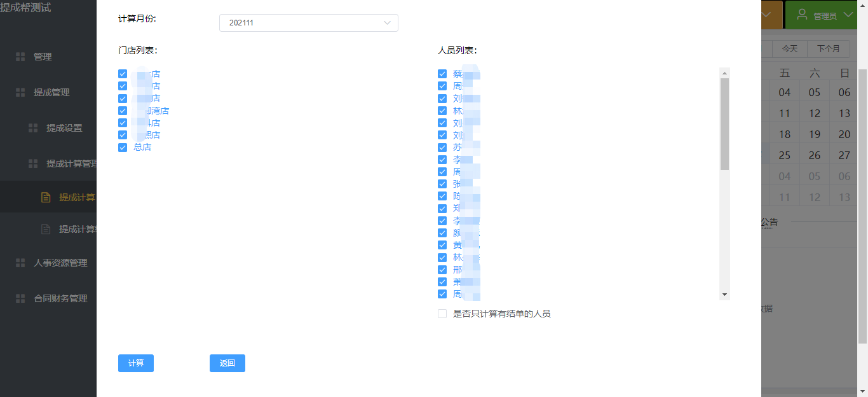Screen dimensions: 868x397
Task: Uncheck the 总店 store checkbox
Action: [123, 147]
